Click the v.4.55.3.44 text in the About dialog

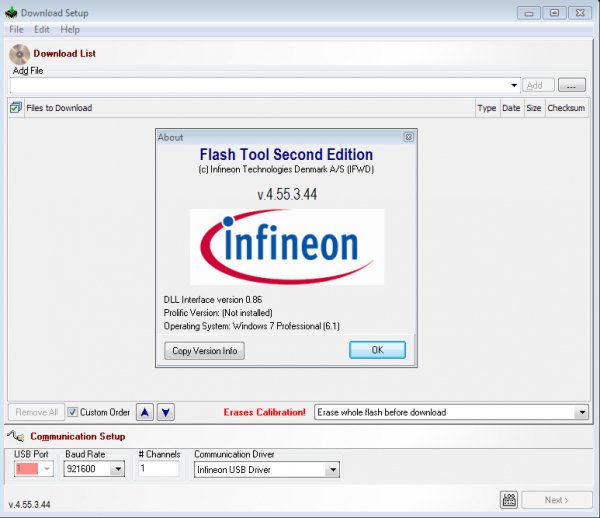287,194
